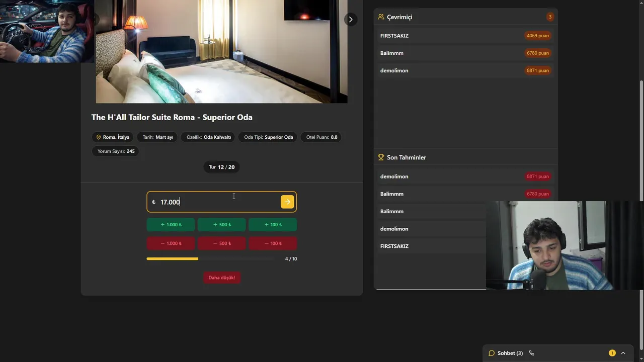
Task: Select the 'Otel Puanı: 8.8' tag
Action: pyautogui.click(x=322, y=137)
